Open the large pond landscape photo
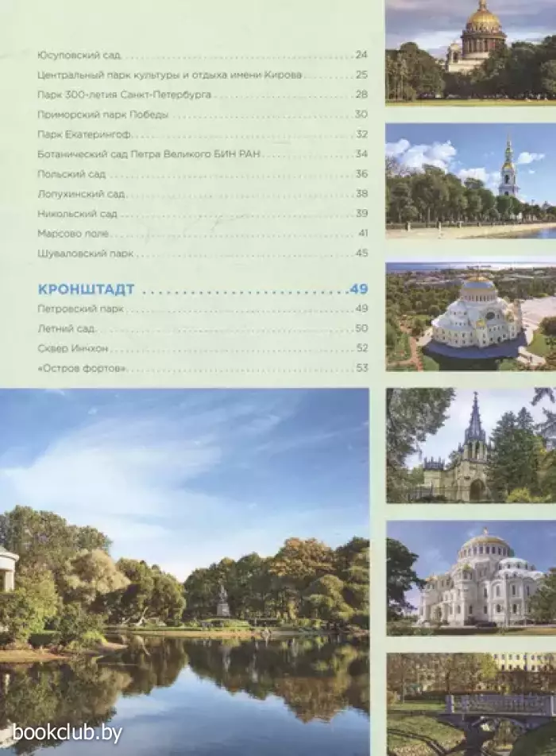Image resolution: width=556 pixels, height=756 pixels. click(x=184, y=572)
